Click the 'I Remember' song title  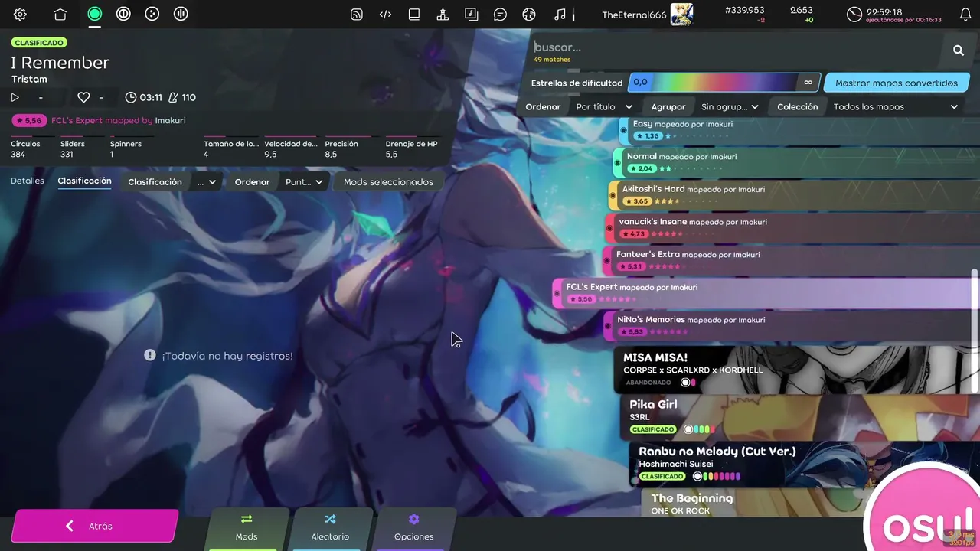[60, 63]
